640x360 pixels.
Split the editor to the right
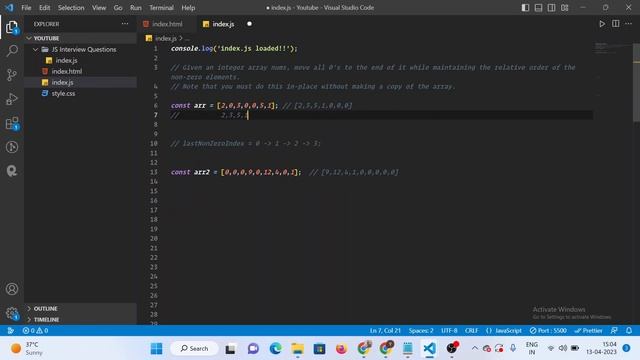(616, 24)
